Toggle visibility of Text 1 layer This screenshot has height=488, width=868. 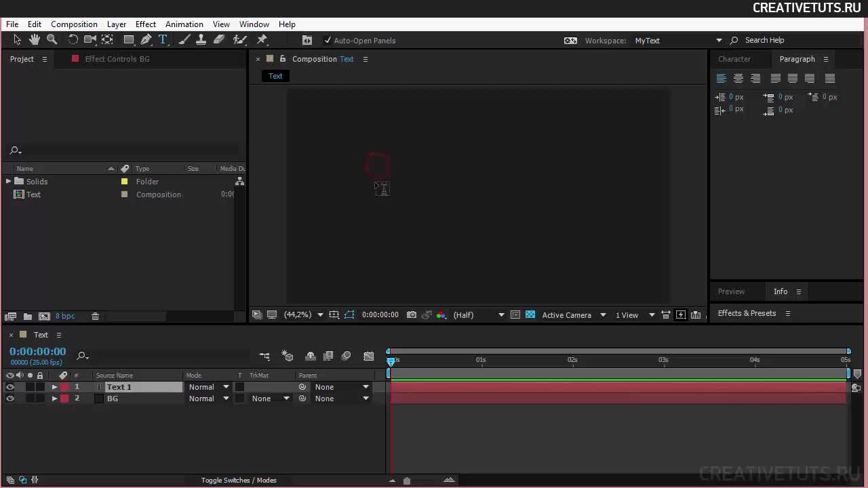(x=9, y=387)
